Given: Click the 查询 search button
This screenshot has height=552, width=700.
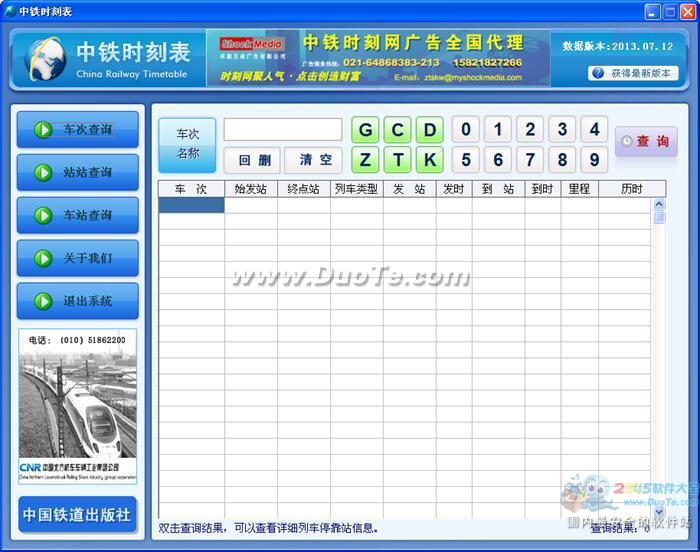Looking at the screenshot, I should tap(646, 142).
